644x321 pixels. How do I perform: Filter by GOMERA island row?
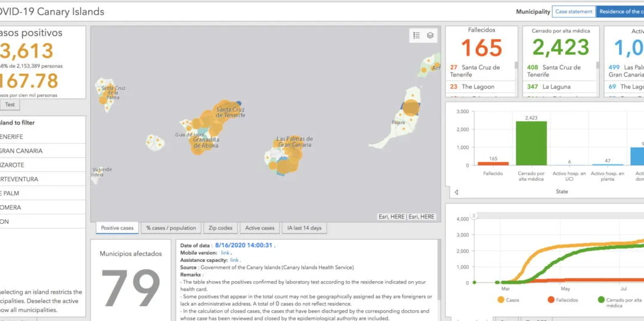[43, 207]
